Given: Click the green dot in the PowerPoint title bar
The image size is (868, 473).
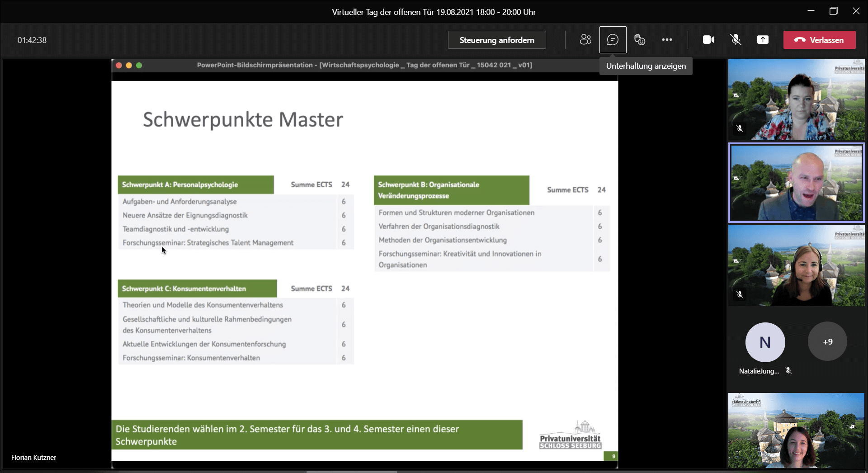Looking at the screenshot, I should click(x=139, y=65).
